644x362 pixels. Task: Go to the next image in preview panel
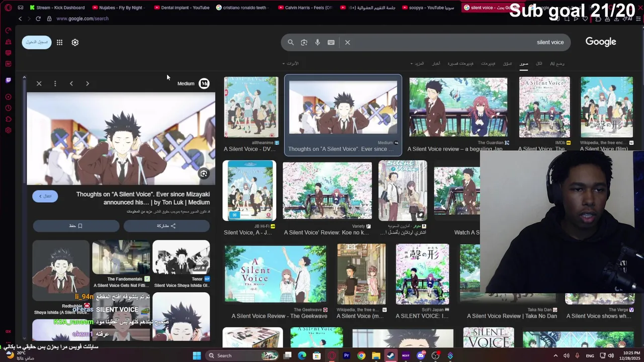pyautogui.click(x=87, y=83)
